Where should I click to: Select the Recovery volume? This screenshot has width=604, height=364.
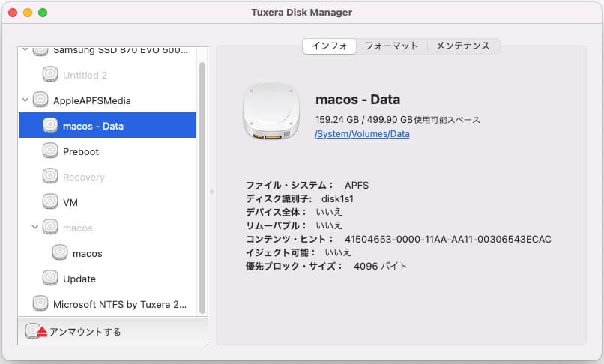(107, 177)
